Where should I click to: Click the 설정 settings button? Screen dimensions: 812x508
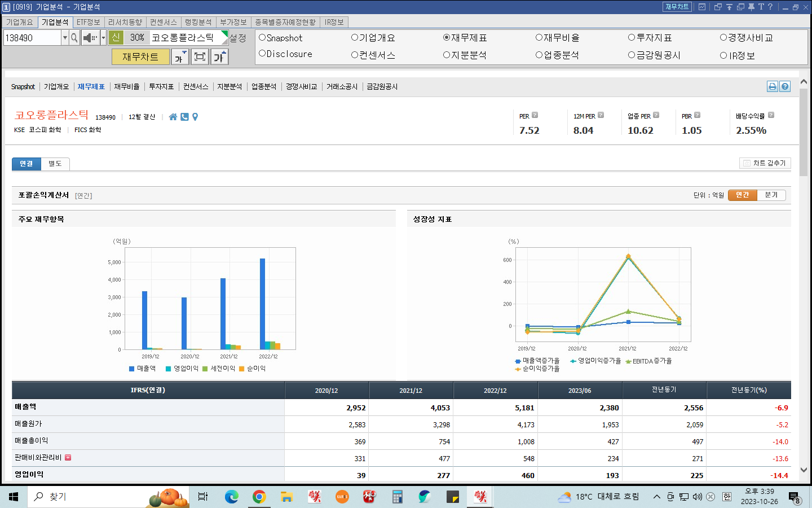237,38
